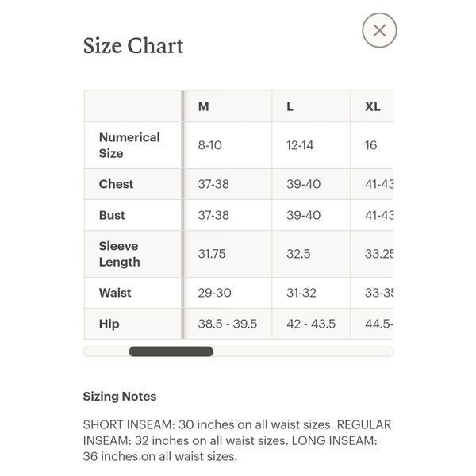Screen dimensions: 476x476
Task: Click the horizontal scrollbar thumb
Action: click(171, 351)
